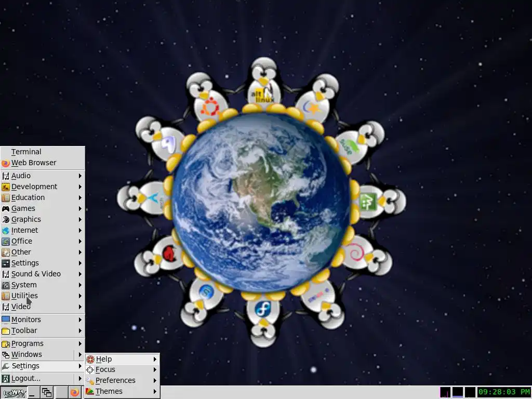Click the Internet globe icon
This screenshot has height=399, width=532.
5,230
